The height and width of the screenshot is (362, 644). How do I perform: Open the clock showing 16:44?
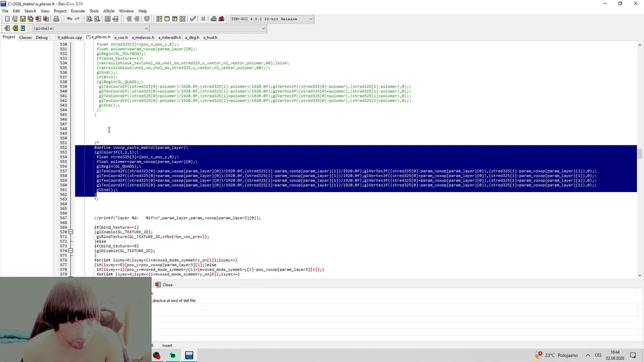click(615, 355)
